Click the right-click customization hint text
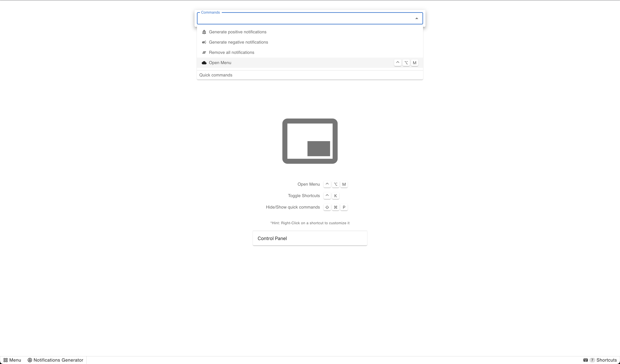The image size is (620, 364). coord(310,223)
